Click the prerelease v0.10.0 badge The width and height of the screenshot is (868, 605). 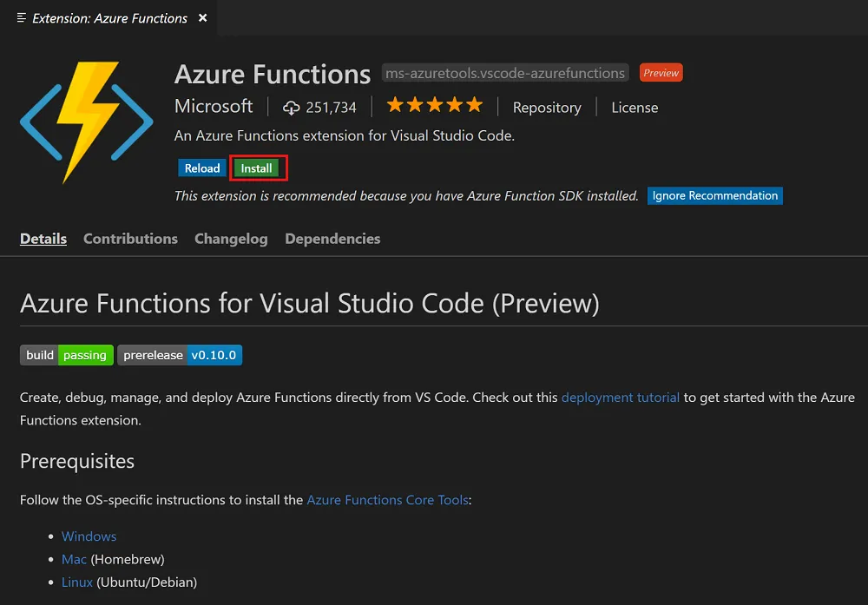click(180, 355)
